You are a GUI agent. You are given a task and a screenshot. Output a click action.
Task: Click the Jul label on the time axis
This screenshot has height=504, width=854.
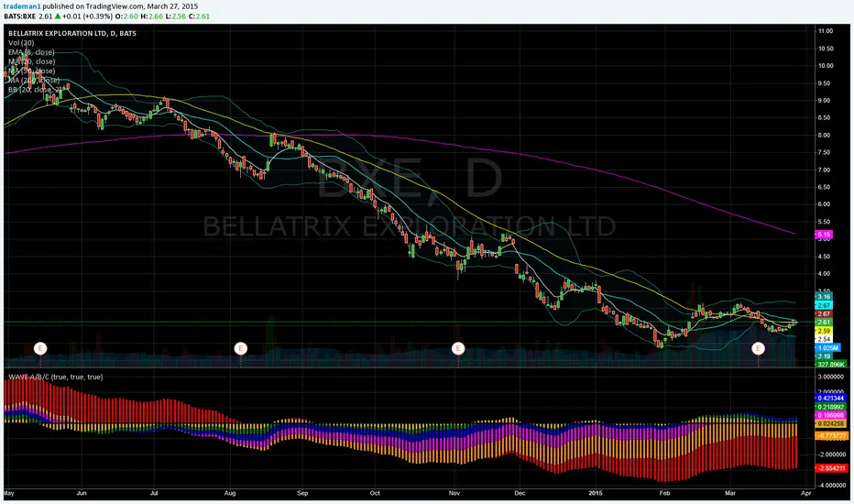[x=154, y=493]
